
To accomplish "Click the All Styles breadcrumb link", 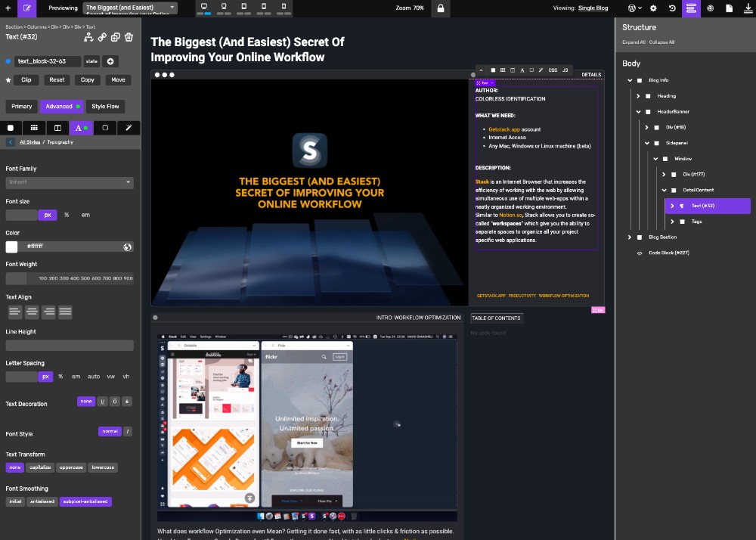I will [30, 142].
